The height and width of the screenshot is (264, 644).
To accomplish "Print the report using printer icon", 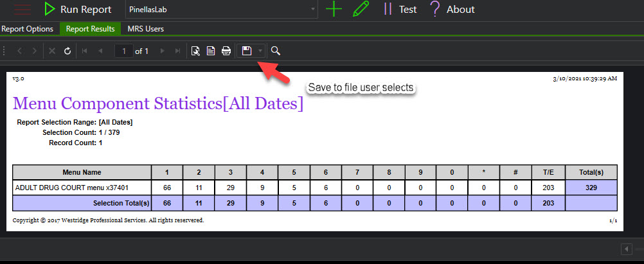I will (x=226, y=51).
